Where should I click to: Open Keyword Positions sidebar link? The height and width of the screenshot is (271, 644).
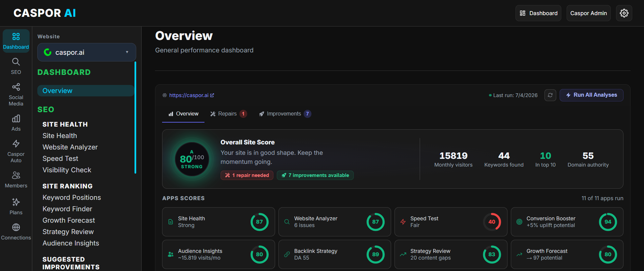click(x=72, y=197)
